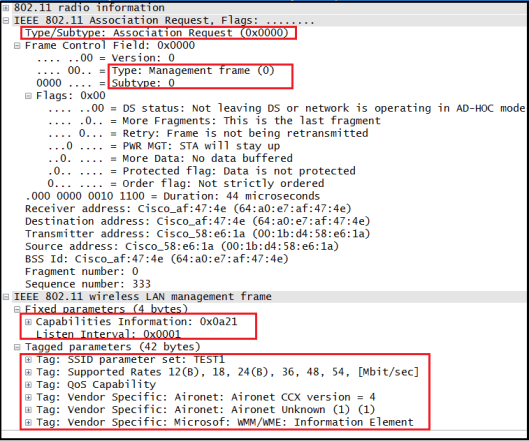
Task: Collapse Fixed parameters (4 bytes)
Action: point(17,309)
